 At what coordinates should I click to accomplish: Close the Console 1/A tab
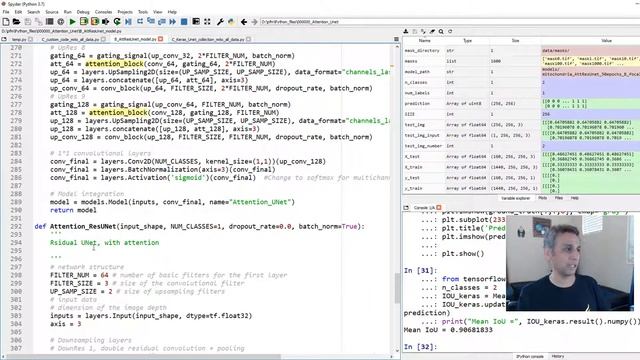point(439,208)
